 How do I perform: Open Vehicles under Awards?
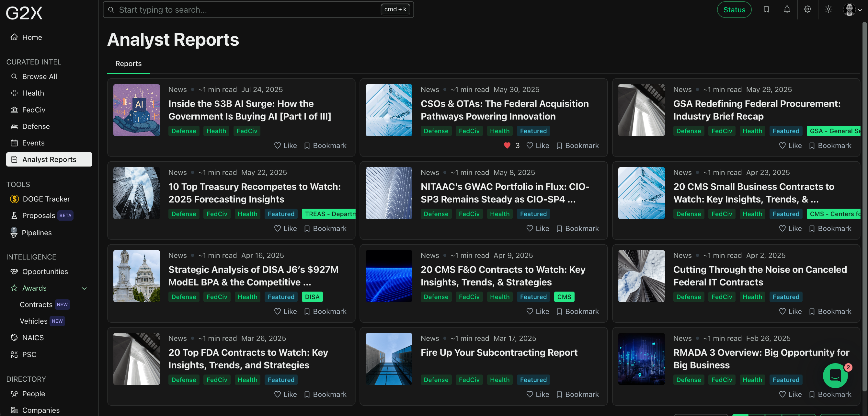pyautogui.click(x=33, y=321)
